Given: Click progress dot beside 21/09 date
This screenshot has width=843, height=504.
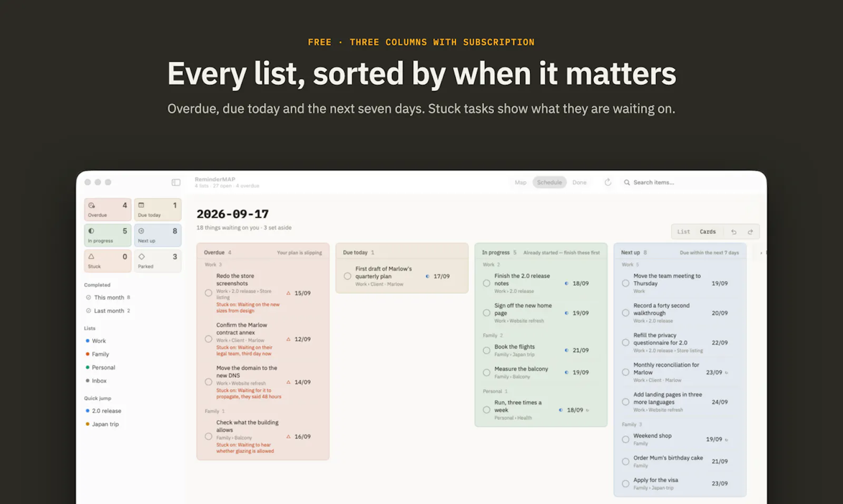Looking at the screenshot, I should point(566,350).
